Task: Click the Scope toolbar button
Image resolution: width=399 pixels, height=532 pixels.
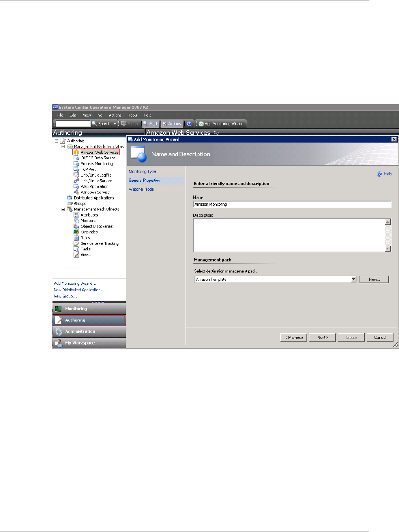Action: tap(129, 124)
